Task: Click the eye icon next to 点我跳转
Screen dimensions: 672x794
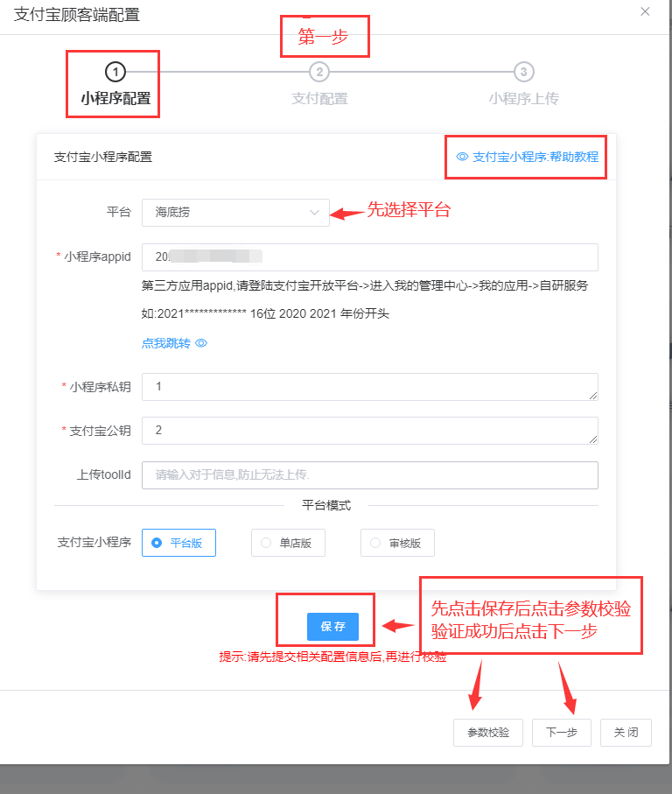Action: click(x=201, y=343)
